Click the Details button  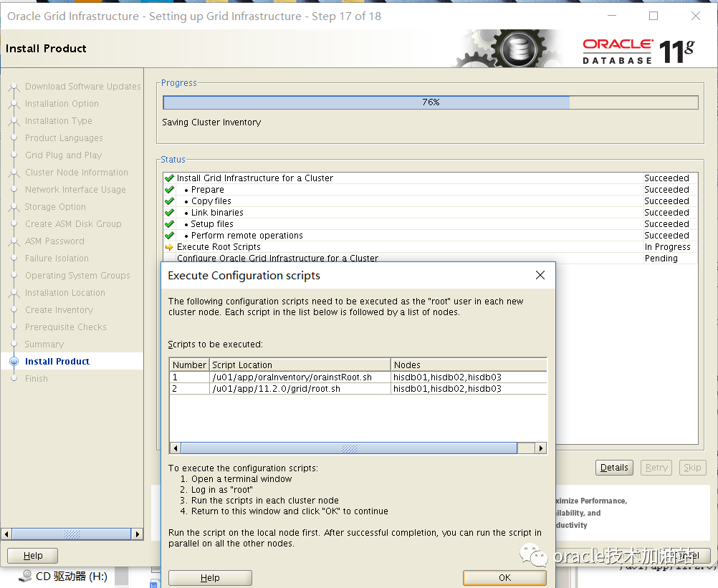pyautogui.click(x=614, y=467)
